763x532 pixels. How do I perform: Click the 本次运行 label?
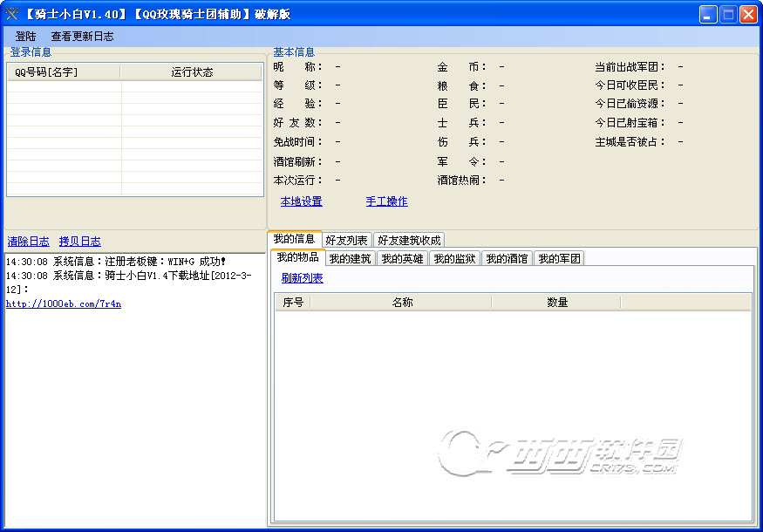[x=297, y=181]
